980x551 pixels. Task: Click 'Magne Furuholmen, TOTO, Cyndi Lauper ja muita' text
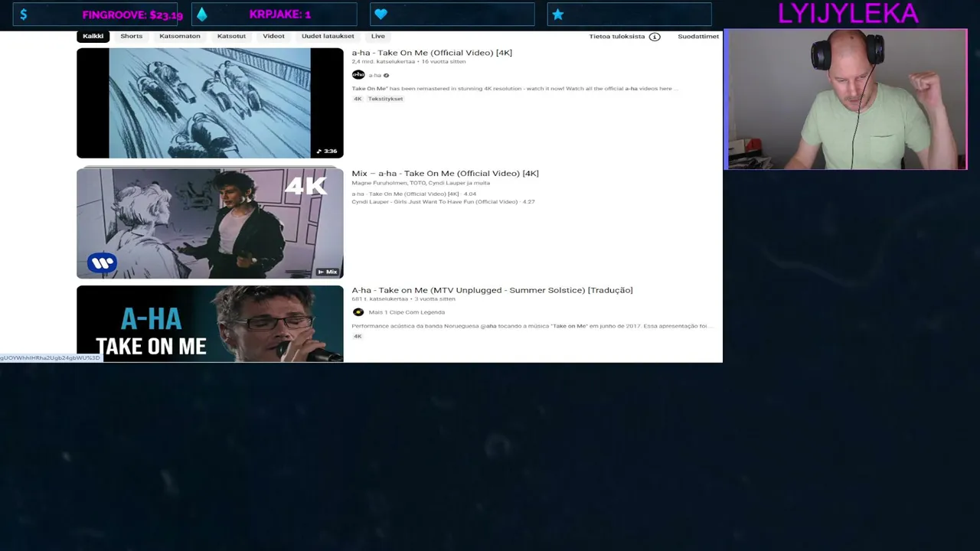pyautogui.click(x=420, y=183)
